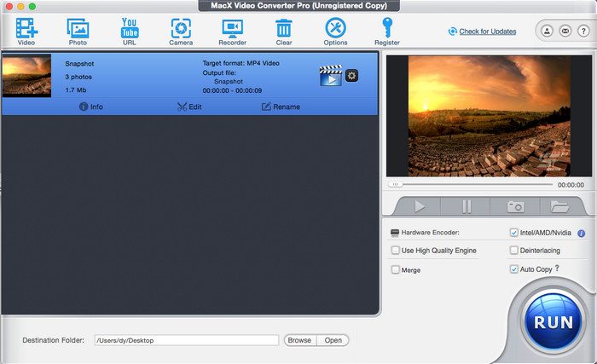Take a snapshot with camera button
The width and height of the screenshot is (597, 364).
(x=515, y=207)
